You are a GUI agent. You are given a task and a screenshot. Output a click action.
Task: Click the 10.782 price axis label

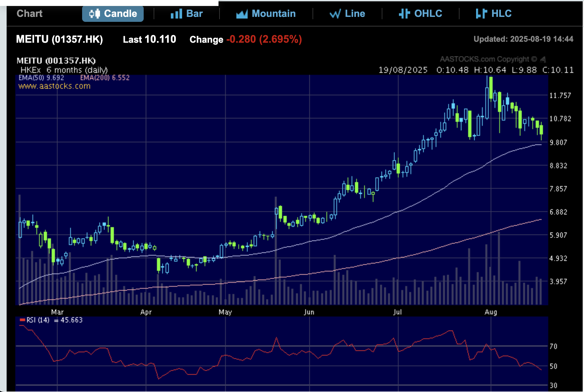point(560,119)
